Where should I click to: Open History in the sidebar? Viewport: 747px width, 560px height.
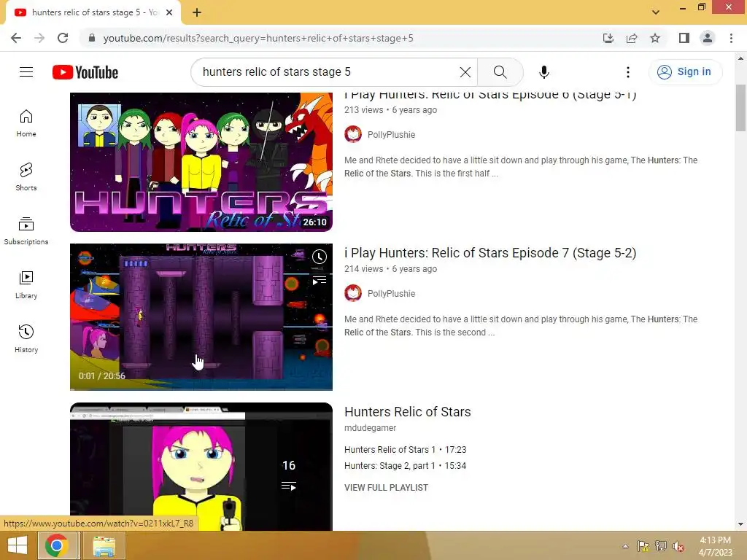(x=26, y=338)
